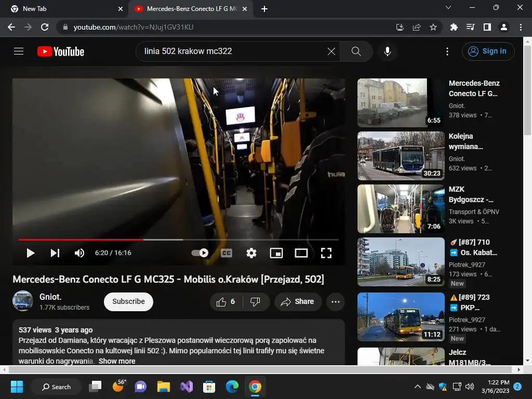Open the Gniot. channel name link

click(x=50, y=297)
